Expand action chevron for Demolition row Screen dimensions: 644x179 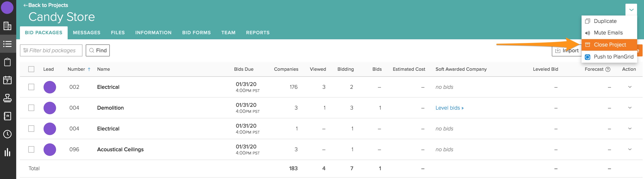point(630,108)
